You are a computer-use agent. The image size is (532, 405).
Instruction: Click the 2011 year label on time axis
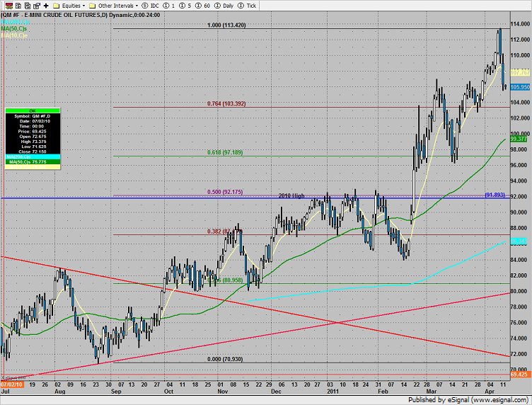pyautogui.click(x=332, y=392)
